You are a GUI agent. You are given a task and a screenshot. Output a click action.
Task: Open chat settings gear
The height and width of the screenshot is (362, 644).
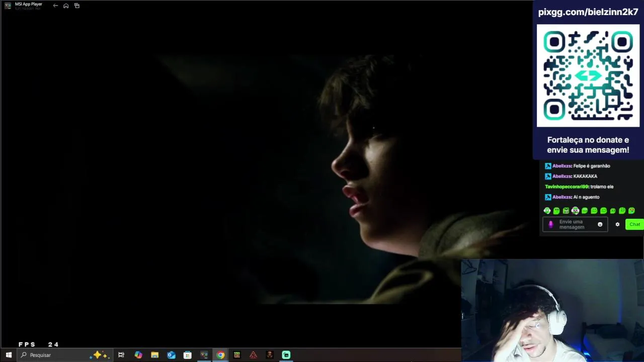[x=617, y=224]
